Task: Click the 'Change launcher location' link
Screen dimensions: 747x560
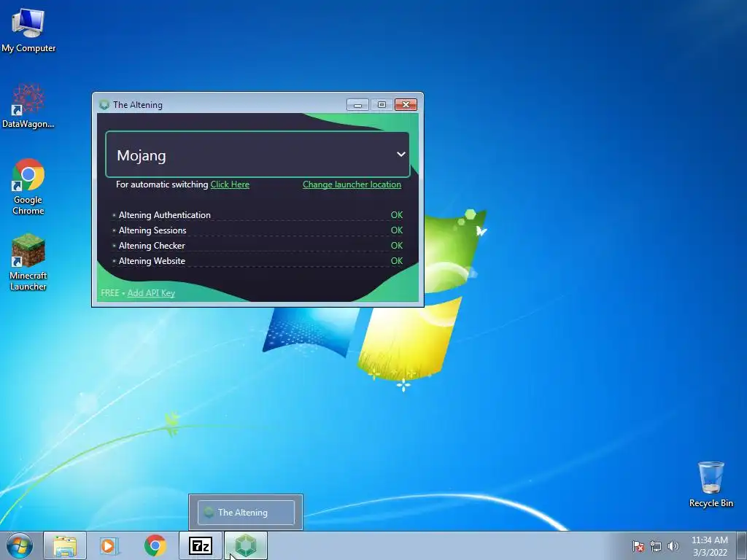Action: (x=352, y=184)
